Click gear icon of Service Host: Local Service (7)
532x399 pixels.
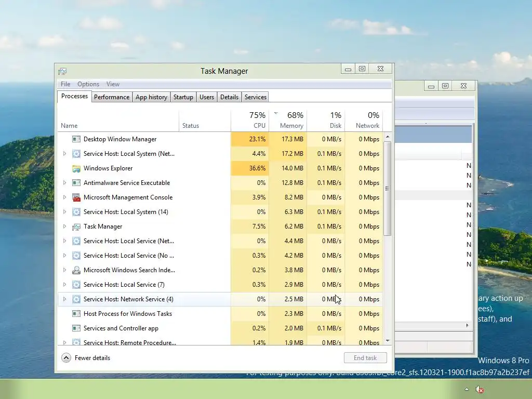click(76, 285)
